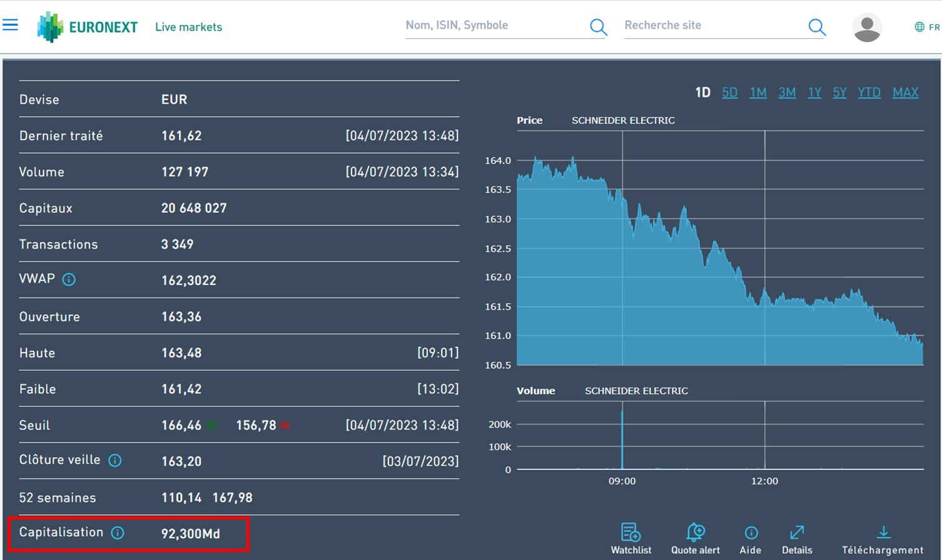
Task: Switch chart to YTD period
Action: tap(869, 92)
